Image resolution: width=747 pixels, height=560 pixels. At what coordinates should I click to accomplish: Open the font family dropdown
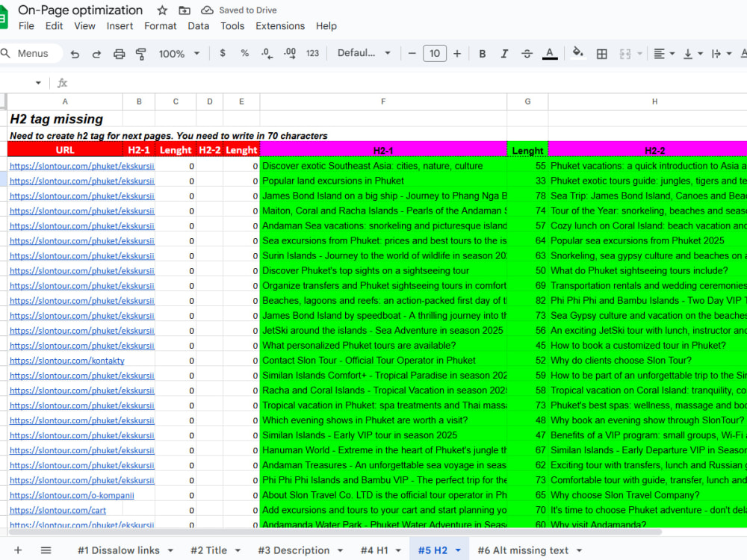pos(364,53)
